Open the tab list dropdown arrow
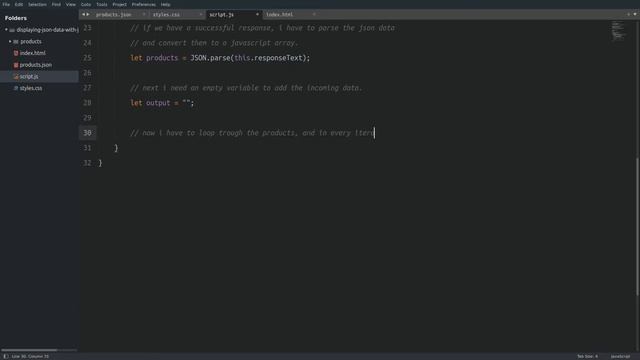This screenshot has height=360, width=640. (x=635, y=14)
